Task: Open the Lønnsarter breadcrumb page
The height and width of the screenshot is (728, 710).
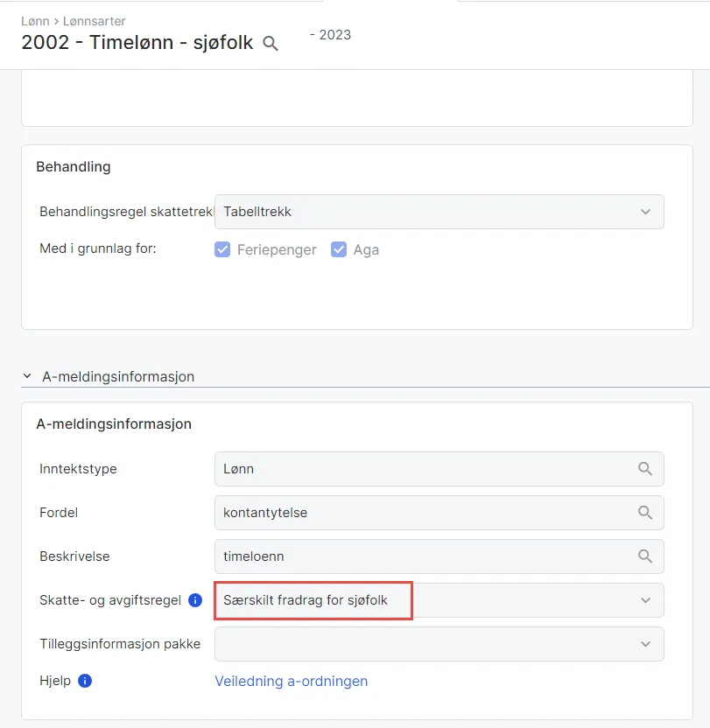Action: click(94, 21)
